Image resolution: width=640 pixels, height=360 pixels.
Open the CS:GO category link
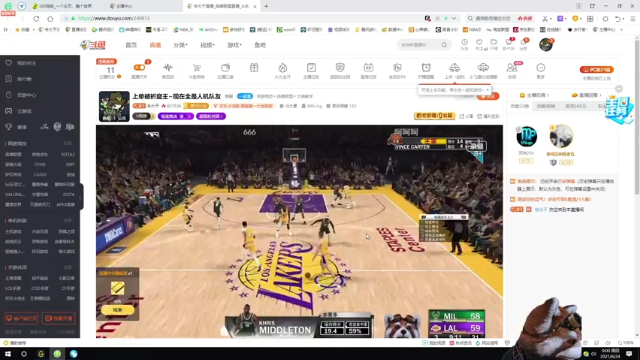pyautogui.click(x=40, y=174)
